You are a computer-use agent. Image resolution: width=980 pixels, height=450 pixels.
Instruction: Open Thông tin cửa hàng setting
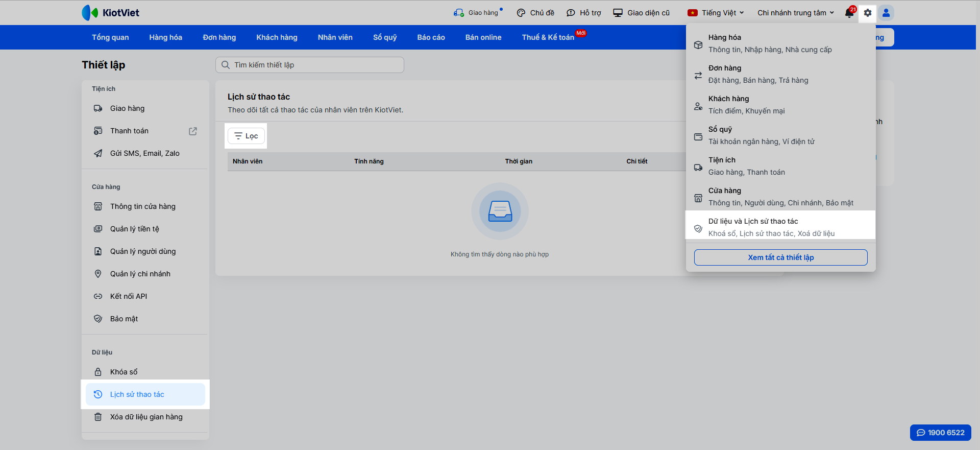point(145,206)
